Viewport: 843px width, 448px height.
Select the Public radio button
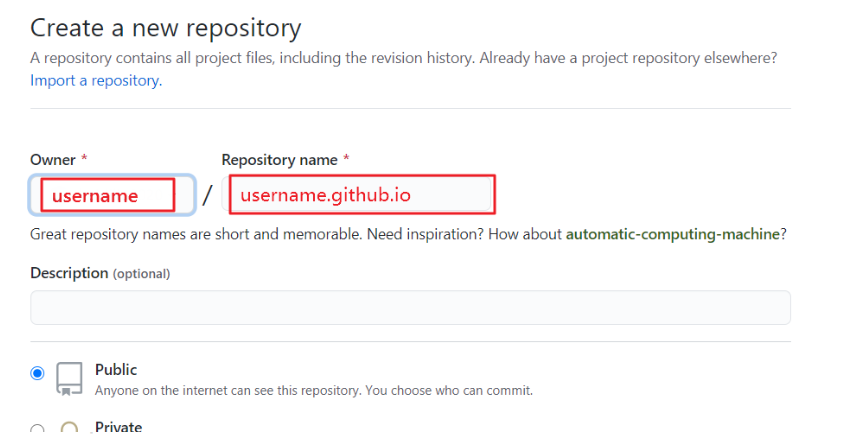coord(38,373)
